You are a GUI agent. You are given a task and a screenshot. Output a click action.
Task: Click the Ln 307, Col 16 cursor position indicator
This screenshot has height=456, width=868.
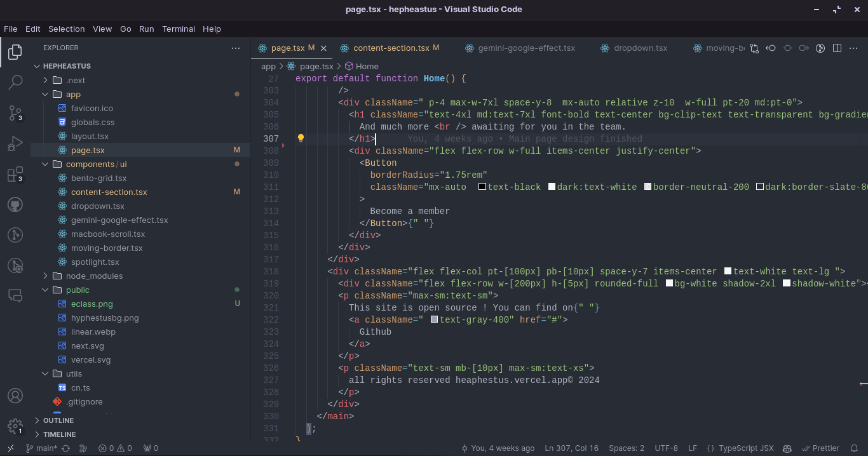(571, 448)
